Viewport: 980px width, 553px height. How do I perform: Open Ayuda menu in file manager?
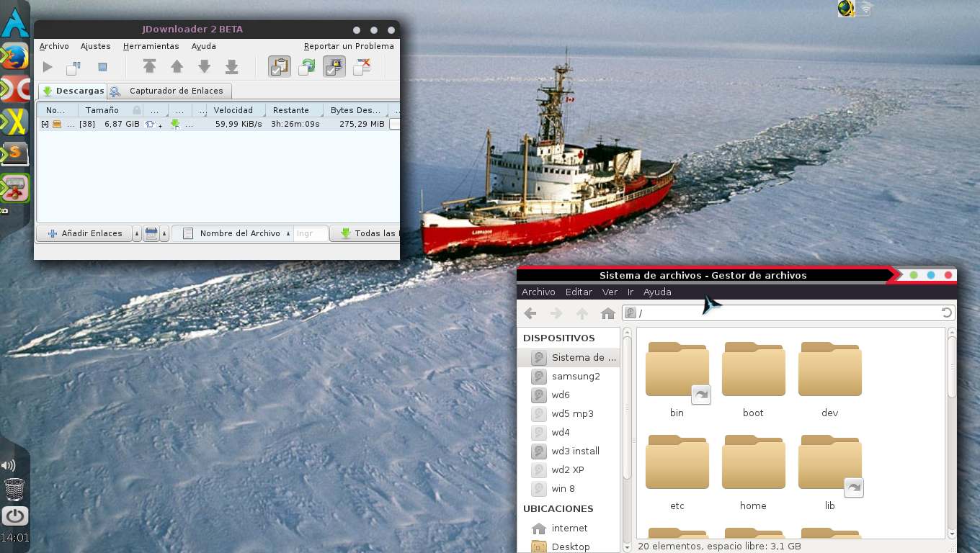(657, 292)
